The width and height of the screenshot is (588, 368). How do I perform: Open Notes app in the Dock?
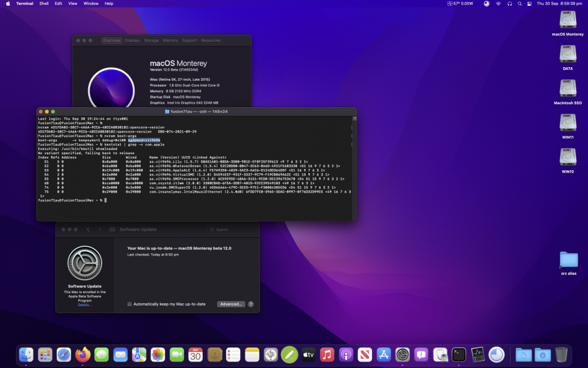click(252, 354)
